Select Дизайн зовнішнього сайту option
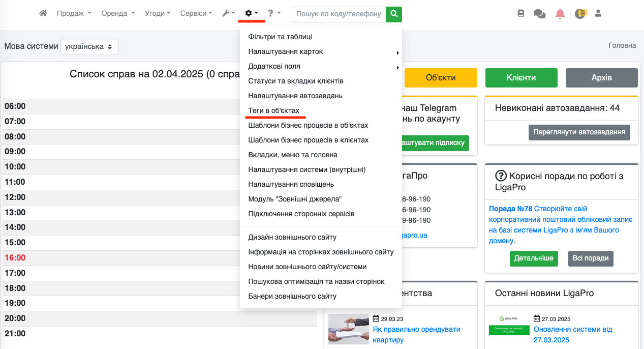Image resolution: width=644 pixels, height=349 pixels. (292, 237)
